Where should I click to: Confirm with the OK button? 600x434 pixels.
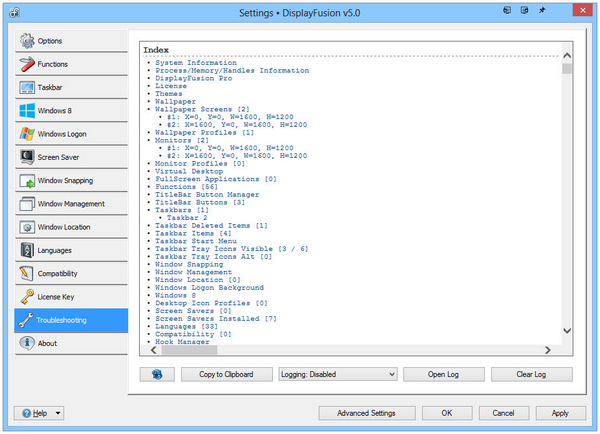447,413
